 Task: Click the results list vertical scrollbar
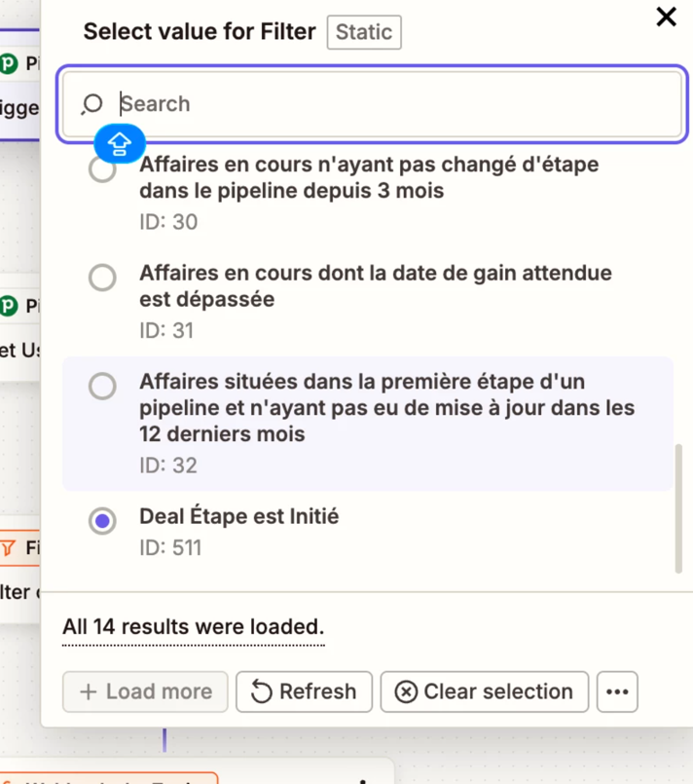pos(678,508)
